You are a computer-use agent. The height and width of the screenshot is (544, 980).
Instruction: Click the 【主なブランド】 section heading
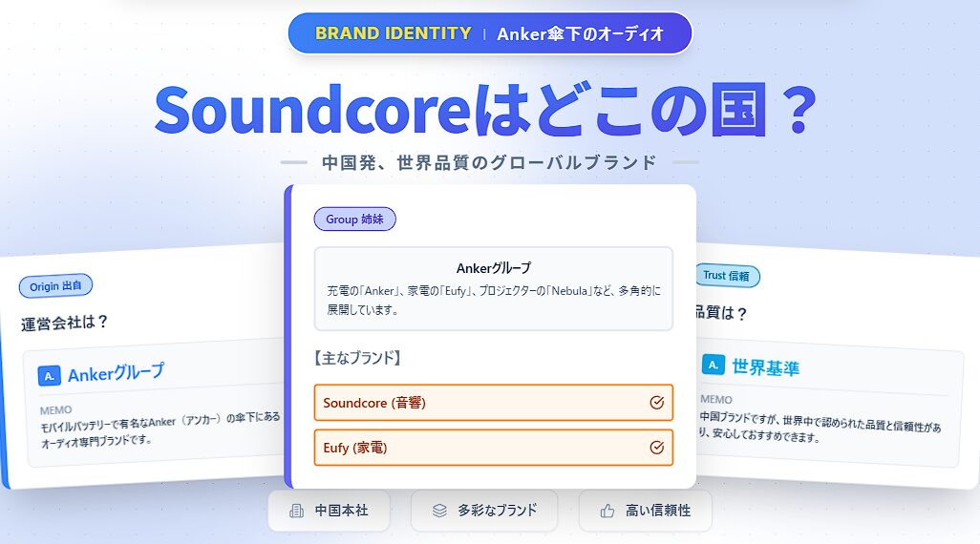point(357,359)
